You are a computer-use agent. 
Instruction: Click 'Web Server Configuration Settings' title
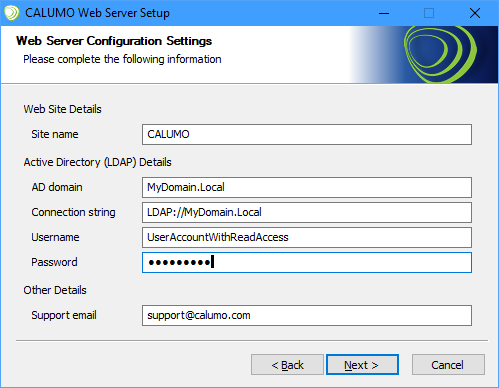[x=114, y=41]
